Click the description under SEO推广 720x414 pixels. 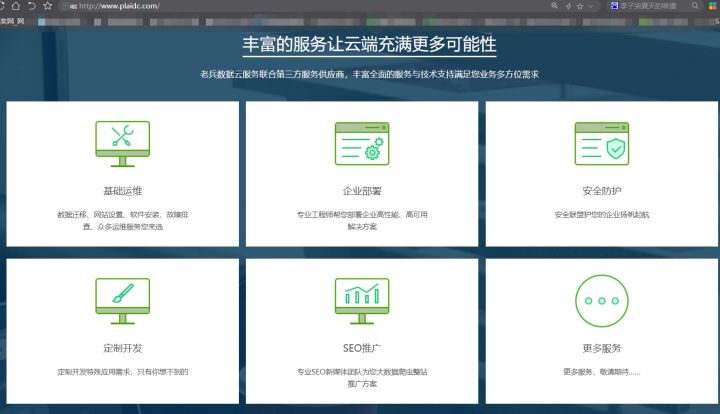click(x=362, y=378)
